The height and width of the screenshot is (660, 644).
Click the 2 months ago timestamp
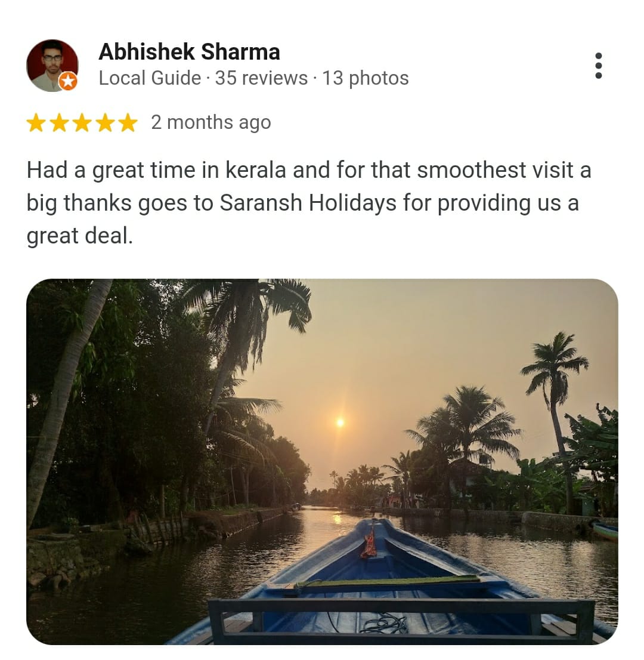[x=211, y=122]
